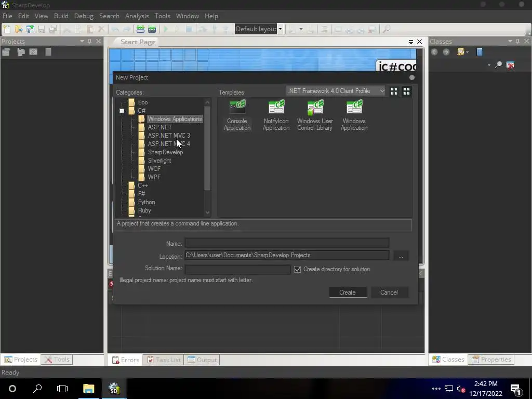Click the Classes panel forward arrow icon
This screenshot has height=399, width=532.
point(446,52)
